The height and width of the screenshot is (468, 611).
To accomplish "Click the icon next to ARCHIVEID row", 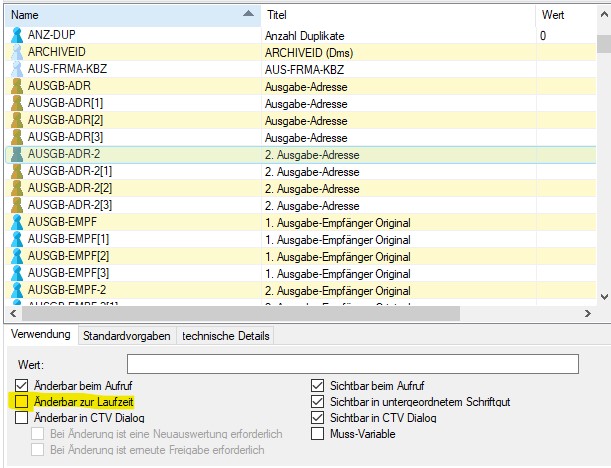I will click(x=16, y=52).
